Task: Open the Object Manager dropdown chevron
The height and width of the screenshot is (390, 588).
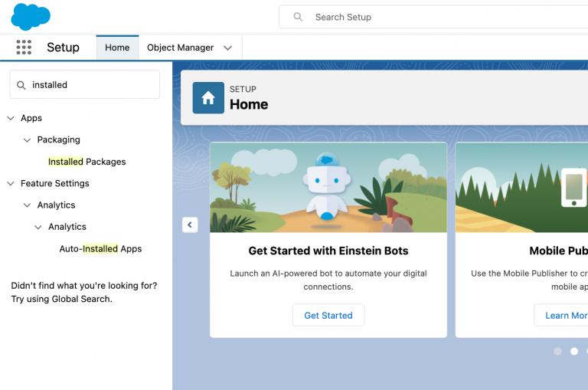Action: (227, 48)
